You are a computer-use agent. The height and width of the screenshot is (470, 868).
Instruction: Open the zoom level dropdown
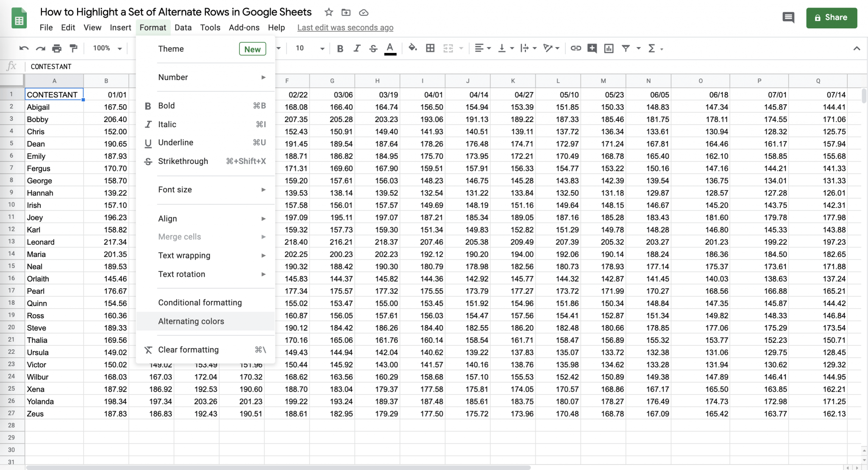(106, 48)
